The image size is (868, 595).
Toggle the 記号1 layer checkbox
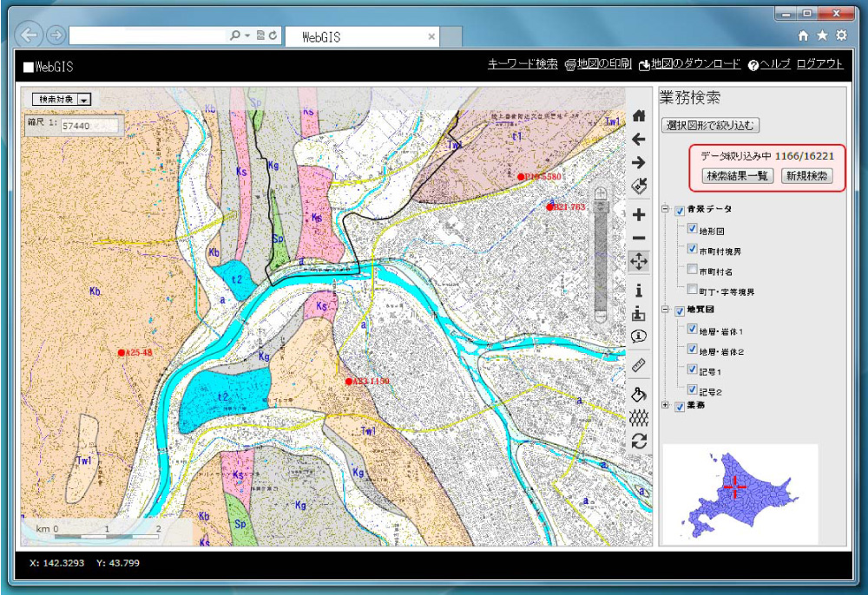pyautogui.click(x=693, y=370)
